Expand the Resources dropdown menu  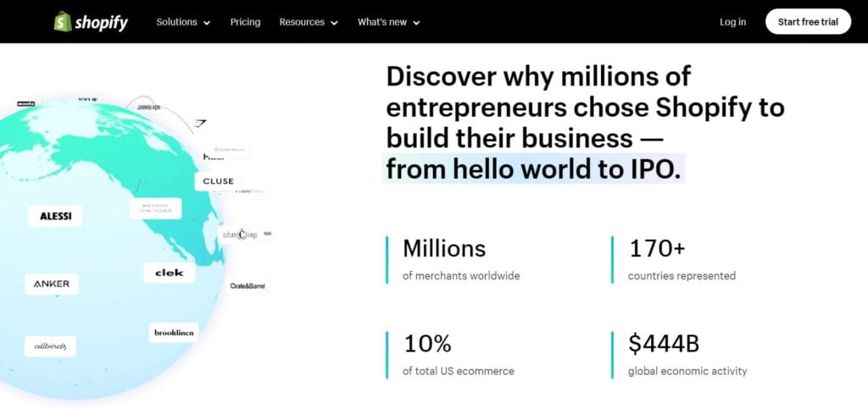click(x=309, y=22)
